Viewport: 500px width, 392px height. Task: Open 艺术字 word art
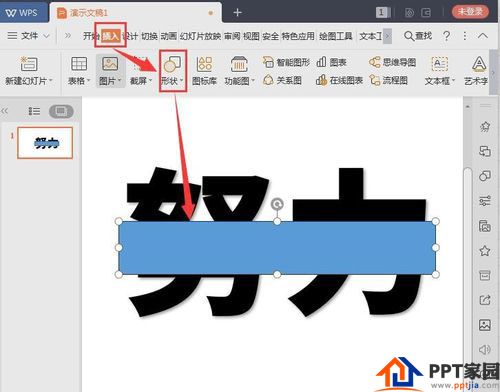(x=477, y=71)
